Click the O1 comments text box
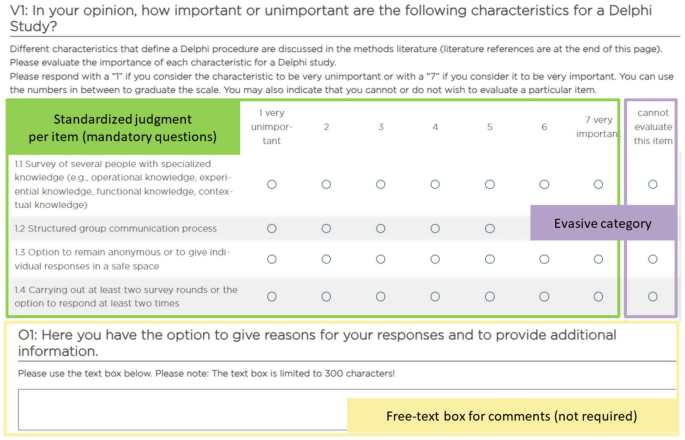Viewport: 685px width, 440px height. (x=180, y=408)
